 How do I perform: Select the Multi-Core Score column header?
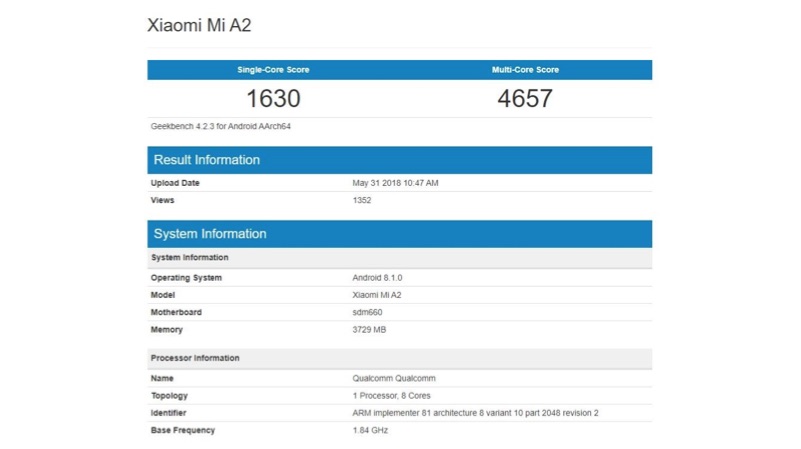tap(525, 70)
